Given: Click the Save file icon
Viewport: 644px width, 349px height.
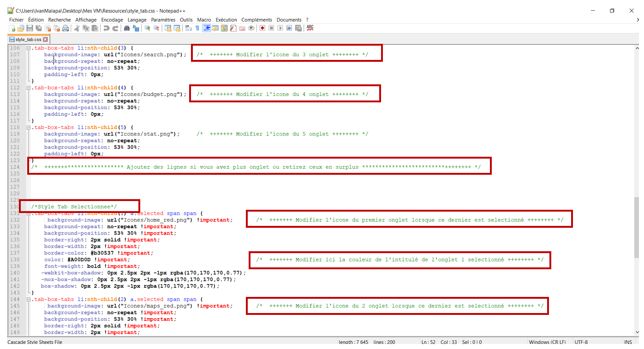Looking at the screenshot, I should pos(29,28).
